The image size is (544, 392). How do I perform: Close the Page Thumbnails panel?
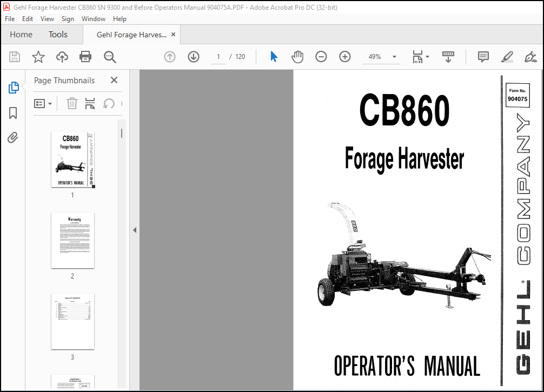click(x=114, y=80)
